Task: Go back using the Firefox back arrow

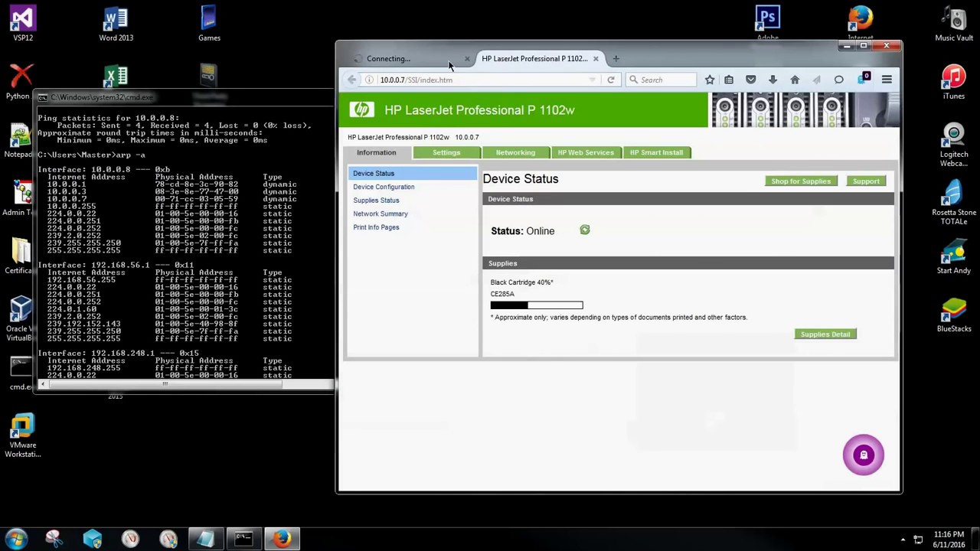Action: 352,80
